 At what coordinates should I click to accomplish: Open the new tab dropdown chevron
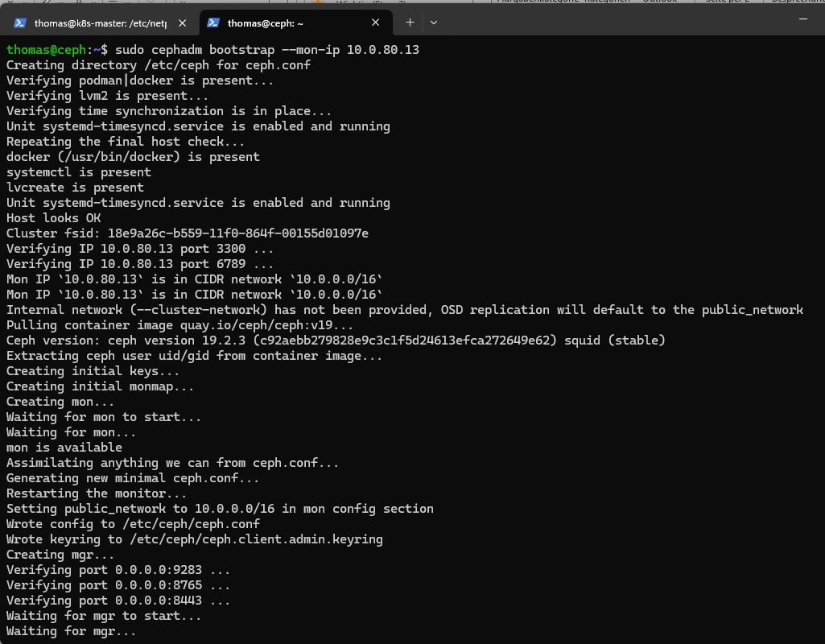coord(434,23)
